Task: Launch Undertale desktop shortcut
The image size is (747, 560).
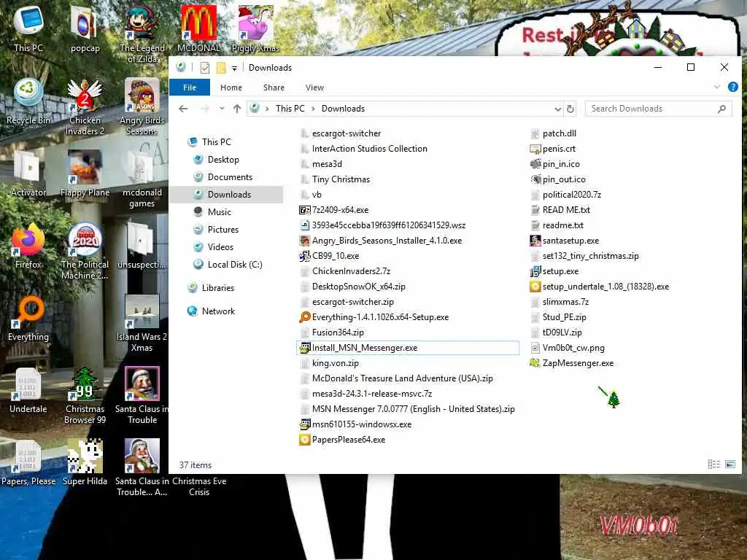Action: point(28,391)
